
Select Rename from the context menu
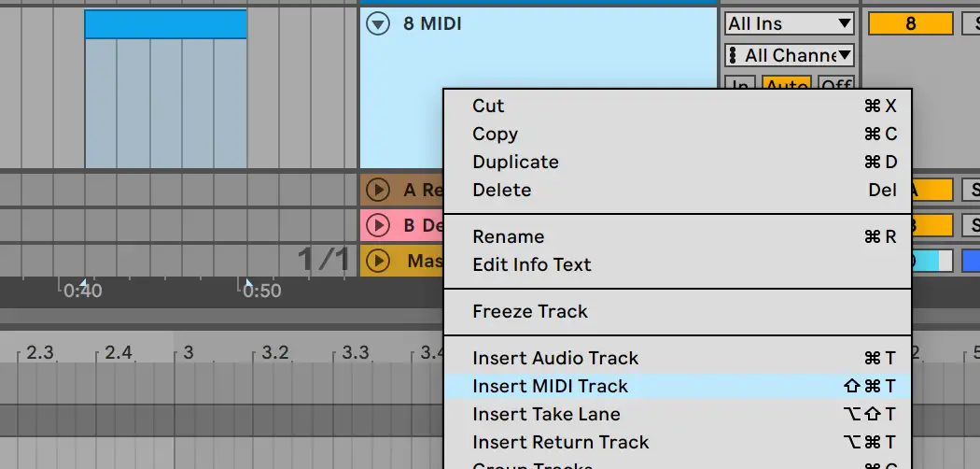[x=508, y=236]
